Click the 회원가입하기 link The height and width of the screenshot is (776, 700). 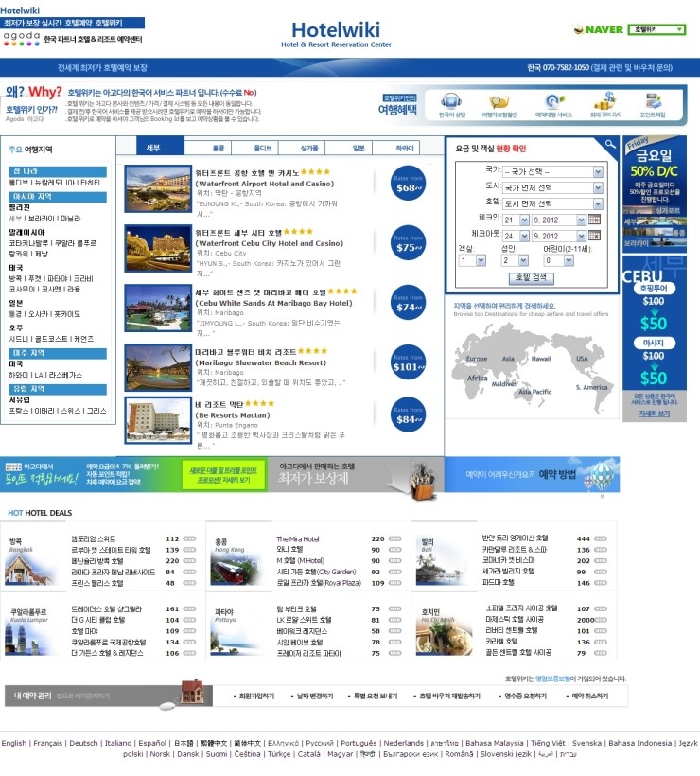click(x=256, y=696)
